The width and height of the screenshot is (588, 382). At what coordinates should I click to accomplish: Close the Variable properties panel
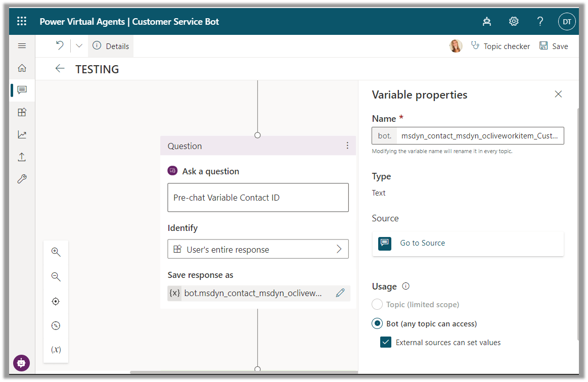(x=558, y=94)
